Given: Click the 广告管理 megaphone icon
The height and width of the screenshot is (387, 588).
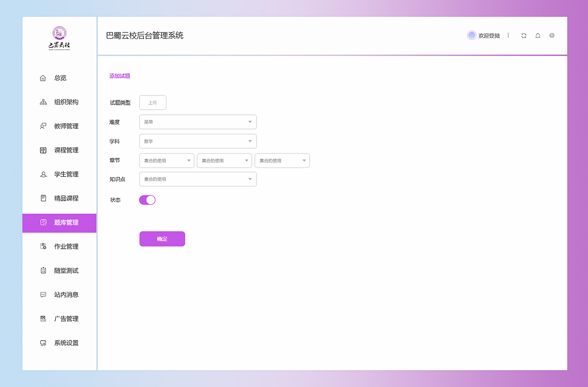Looking at the screenshot, I should (43, 319).
